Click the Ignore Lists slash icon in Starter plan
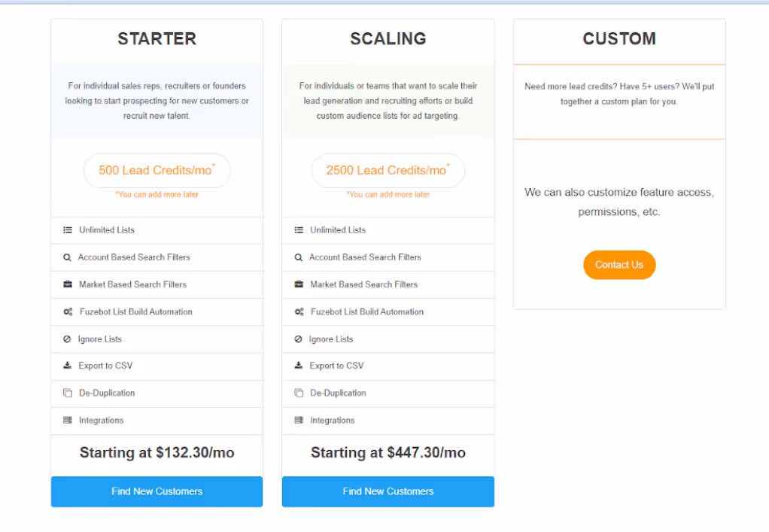 click(68, 339)
